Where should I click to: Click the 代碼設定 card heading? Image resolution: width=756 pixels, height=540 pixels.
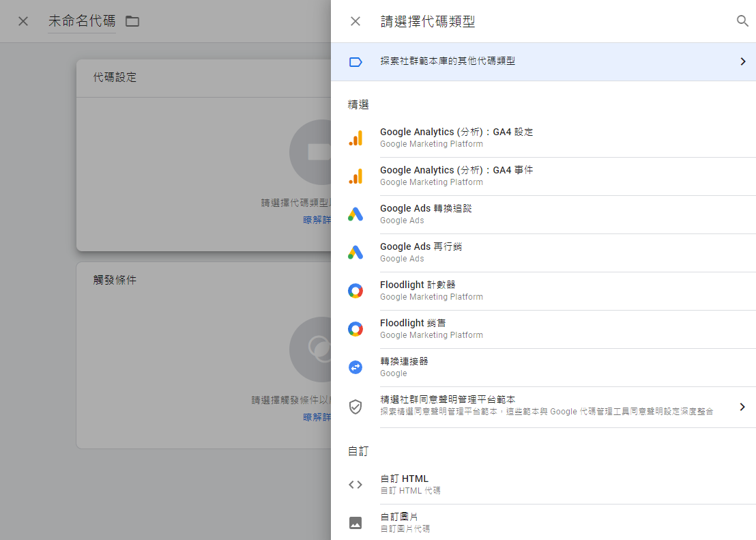point(115,77)
